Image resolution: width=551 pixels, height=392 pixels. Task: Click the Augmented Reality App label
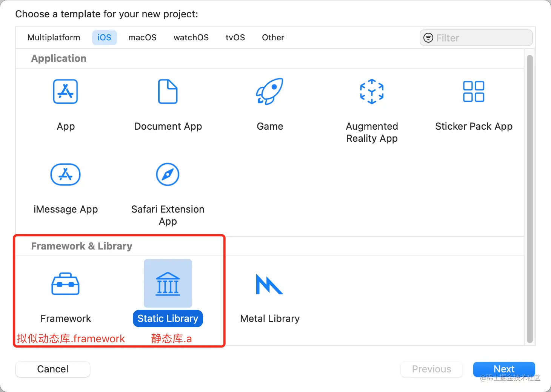tap(372, 132)
